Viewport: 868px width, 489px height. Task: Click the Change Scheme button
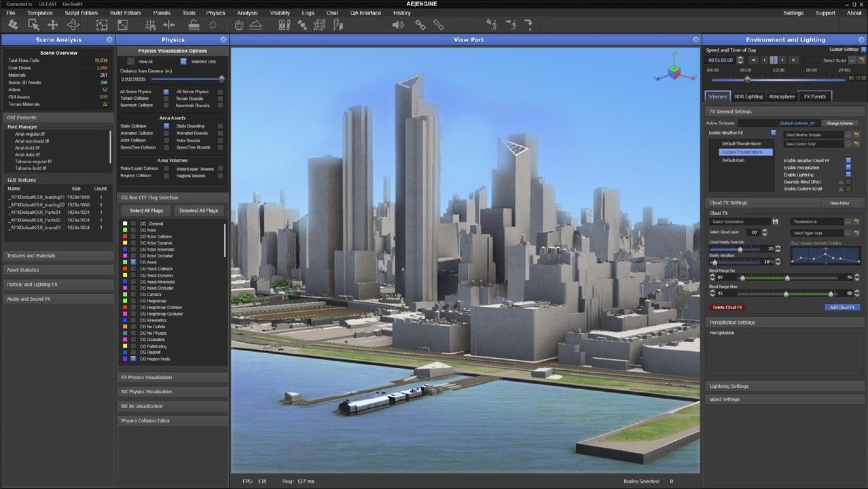tap(840, 123)
